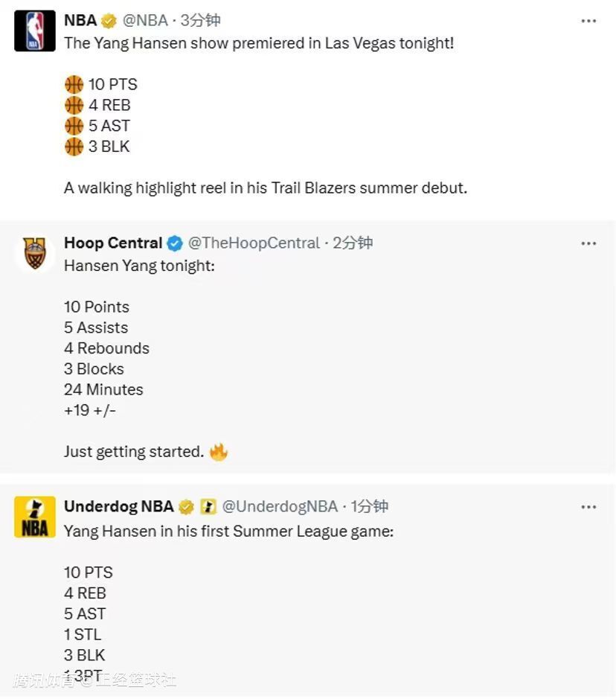Open the Hoop Central post timestamp 2分钟

[x=353, y=243]
